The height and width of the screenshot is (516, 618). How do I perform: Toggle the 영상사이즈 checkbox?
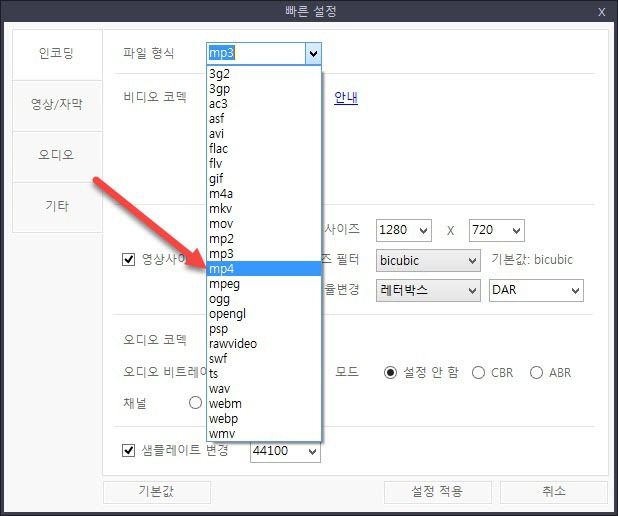(x=128, y=259)
